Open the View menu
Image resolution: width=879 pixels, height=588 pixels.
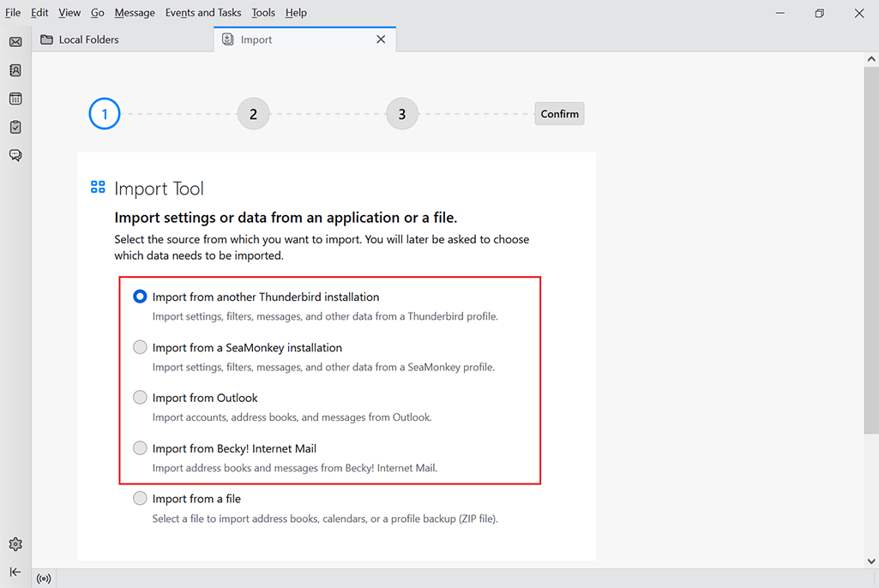coord(69,12)
